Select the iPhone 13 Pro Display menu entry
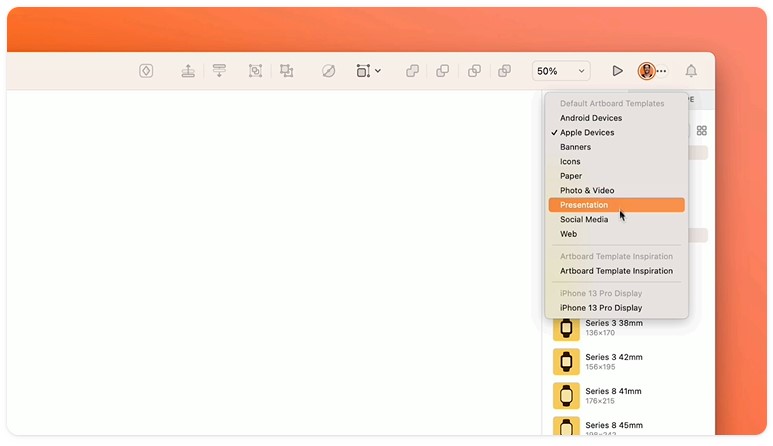This screenshot has width=773, height=446. click(x=616, y=308)
